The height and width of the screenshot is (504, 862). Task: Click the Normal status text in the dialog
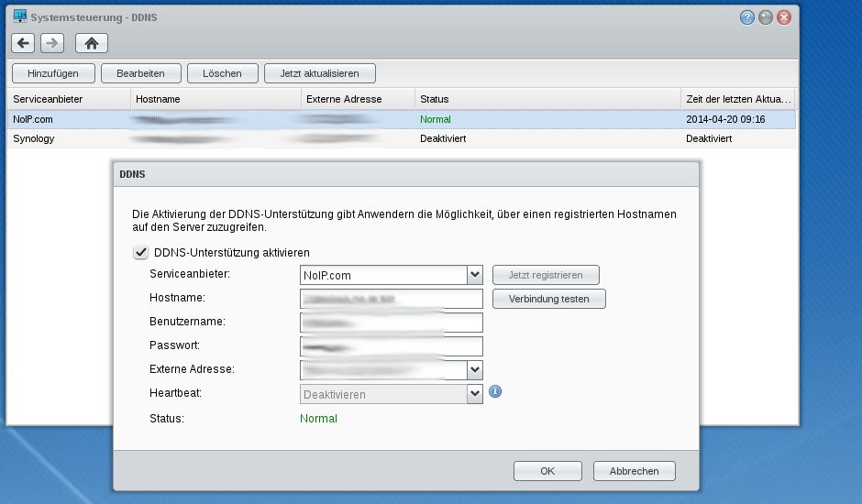pos(318,418)
